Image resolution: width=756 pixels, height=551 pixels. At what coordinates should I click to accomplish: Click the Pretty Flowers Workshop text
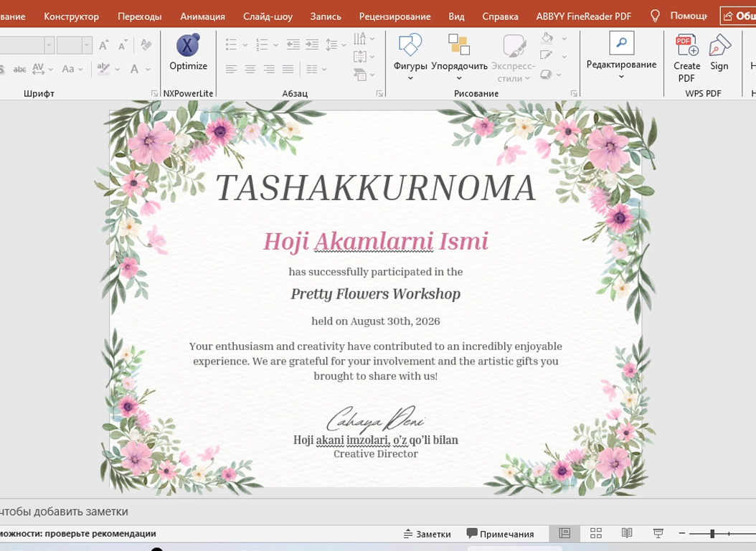point(376,293)
